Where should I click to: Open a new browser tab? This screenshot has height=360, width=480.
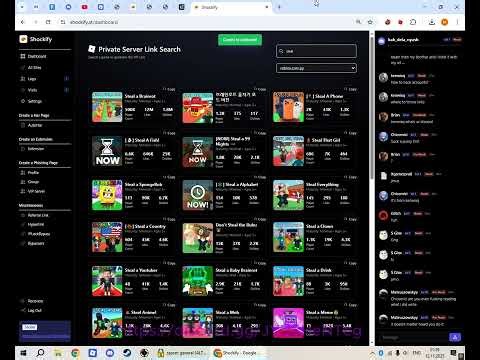point(279,7)
